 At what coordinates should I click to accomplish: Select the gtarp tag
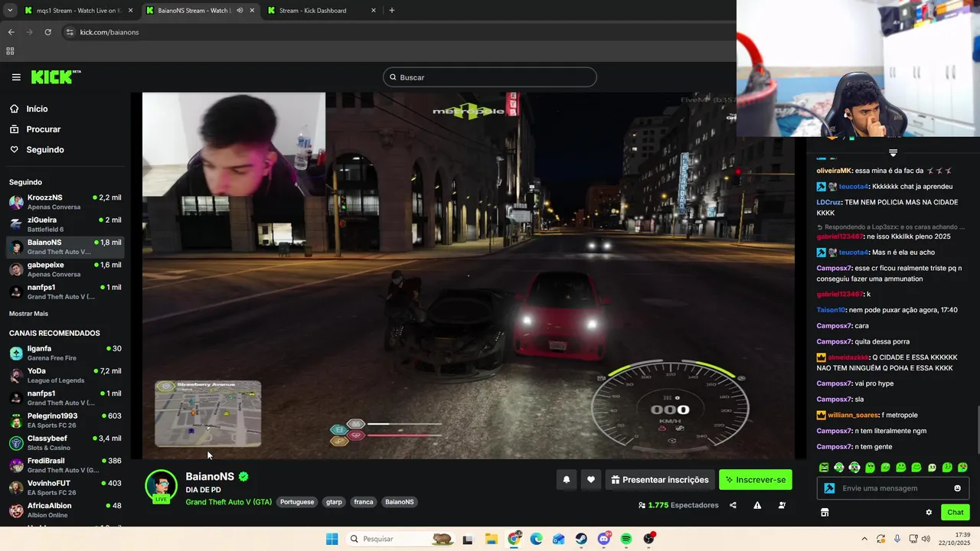(334, 502)
